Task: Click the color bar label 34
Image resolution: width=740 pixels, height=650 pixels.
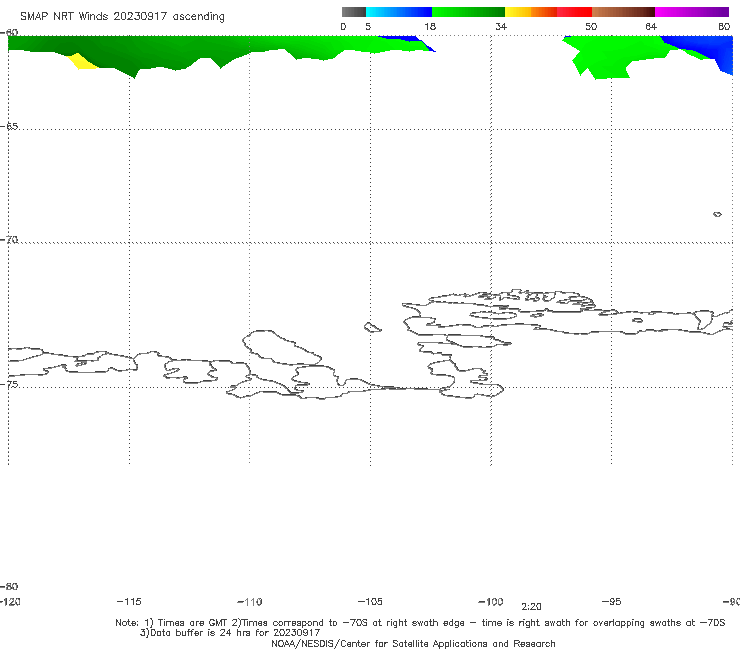Action: coord(501,27)
